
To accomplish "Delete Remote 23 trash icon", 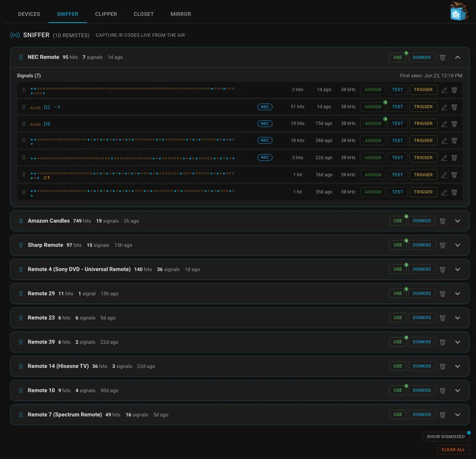I will click(x=443, y=318).
